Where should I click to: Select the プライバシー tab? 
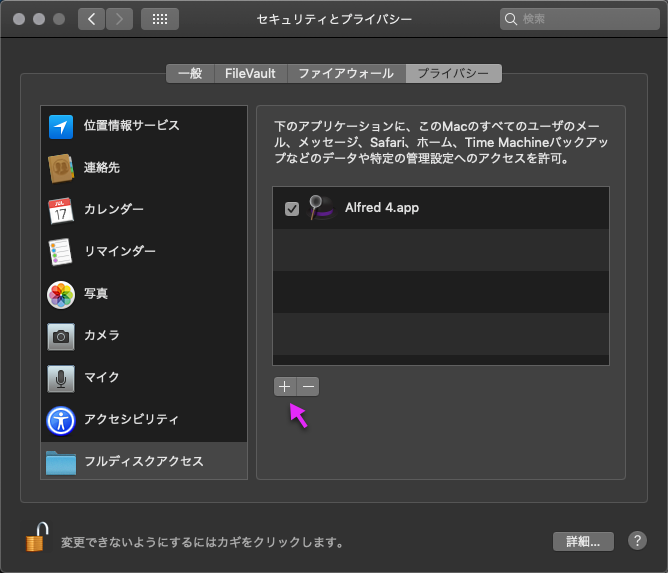tap(453, 73)
